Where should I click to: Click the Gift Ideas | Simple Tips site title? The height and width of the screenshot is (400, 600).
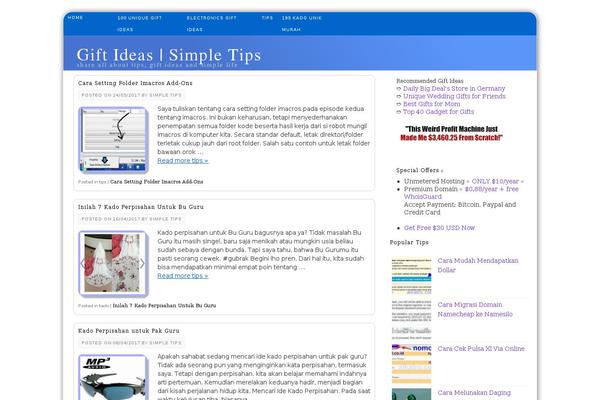click(169, 55)
